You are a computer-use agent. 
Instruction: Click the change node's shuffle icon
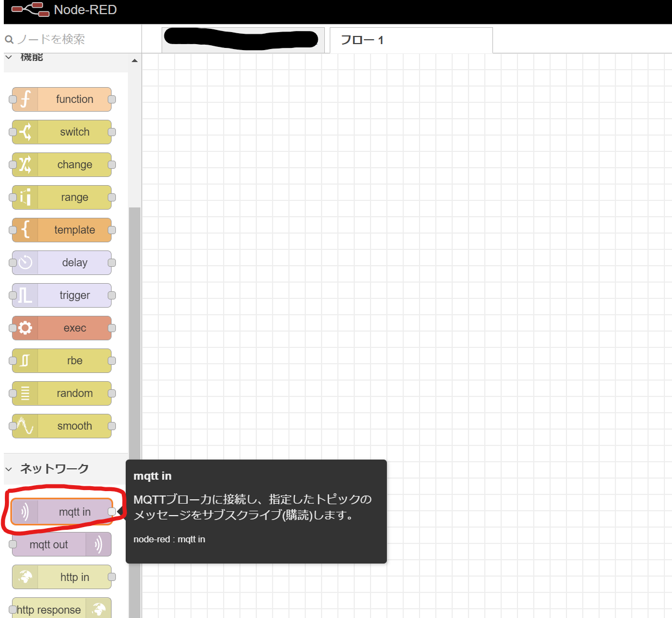point(25,164)
